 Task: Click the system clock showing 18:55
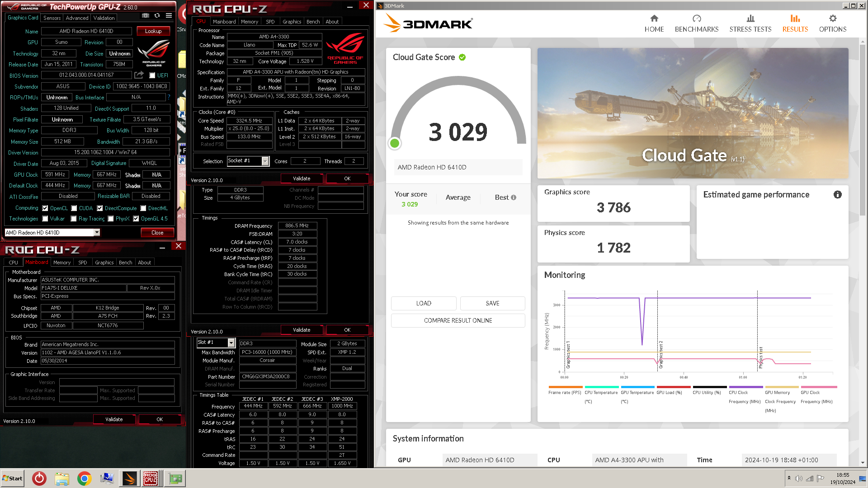pyautogui.click(x=843, y=475)
